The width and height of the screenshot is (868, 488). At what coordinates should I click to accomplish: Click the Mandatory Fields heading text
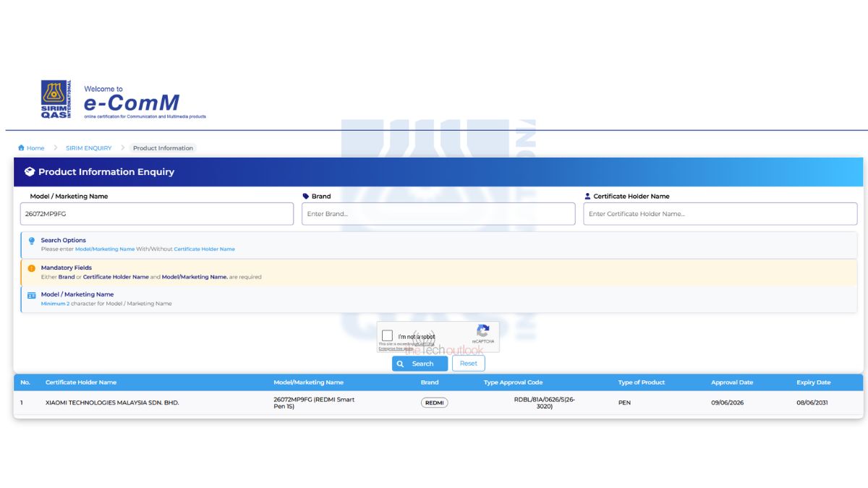(67, 267)
